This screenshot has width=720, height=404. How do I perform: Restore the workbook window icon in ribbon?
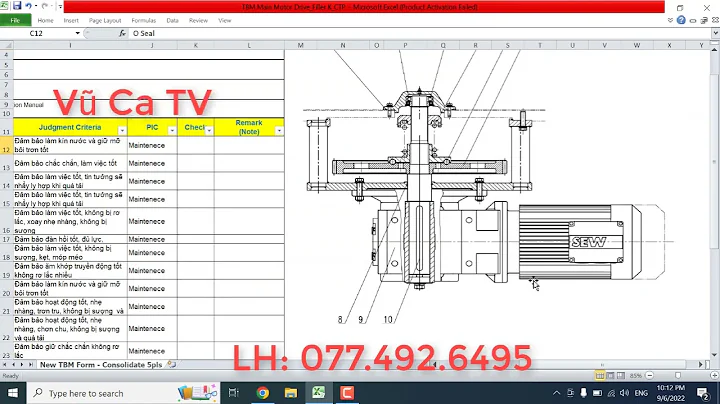coord(704,21)
